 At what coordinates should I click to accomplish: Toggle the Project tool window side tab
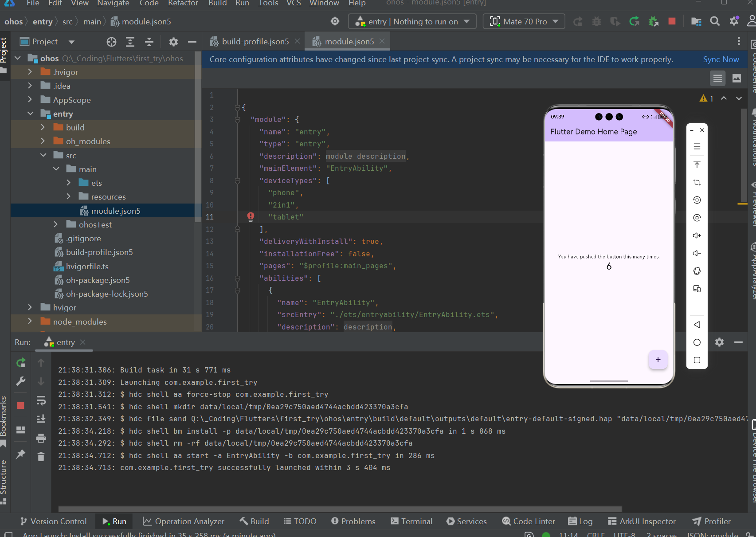click(x=4, y=51)
